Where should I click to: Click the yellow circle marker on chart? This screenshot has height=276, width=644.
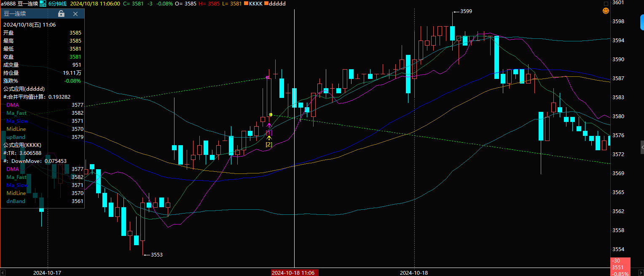271,114
